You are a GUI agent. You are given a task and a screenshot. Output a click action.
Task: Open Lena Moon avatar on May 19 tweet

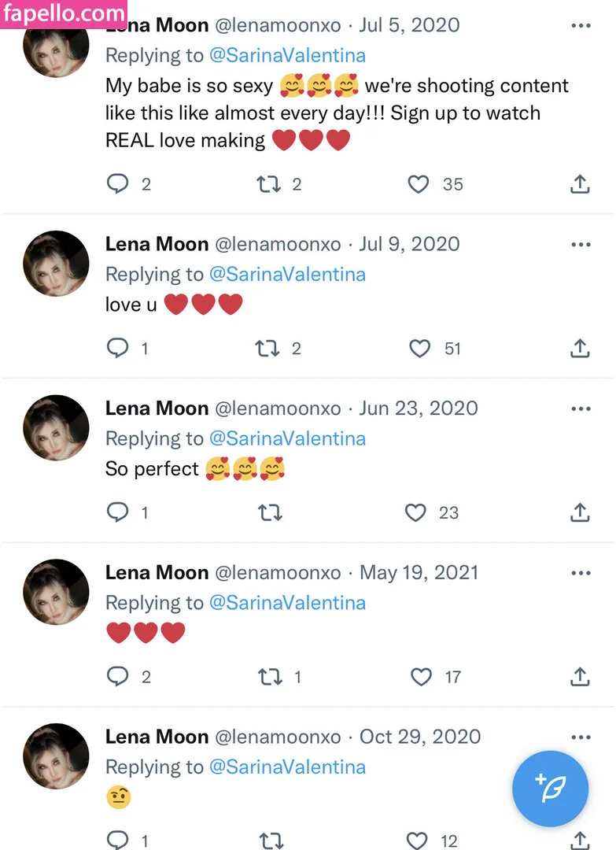tap(56, 592)
